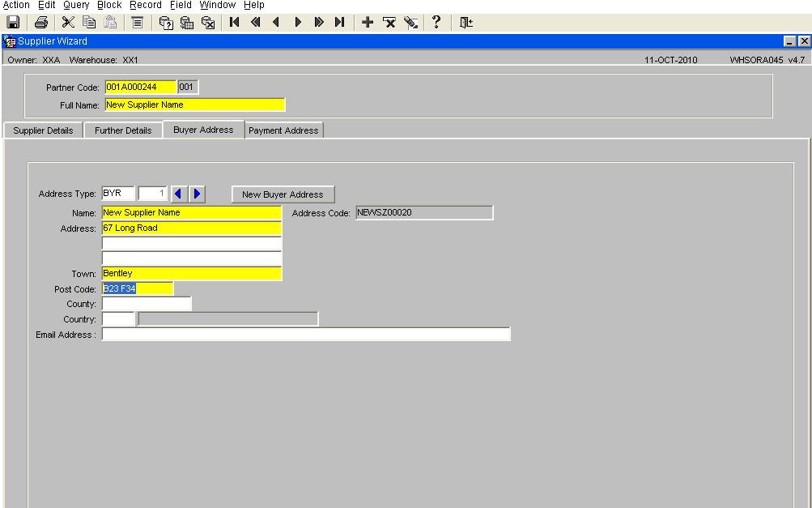This screenshot has height=508, width=812.
Task: Click the Email Address input field
Action: tap(306, 335)
